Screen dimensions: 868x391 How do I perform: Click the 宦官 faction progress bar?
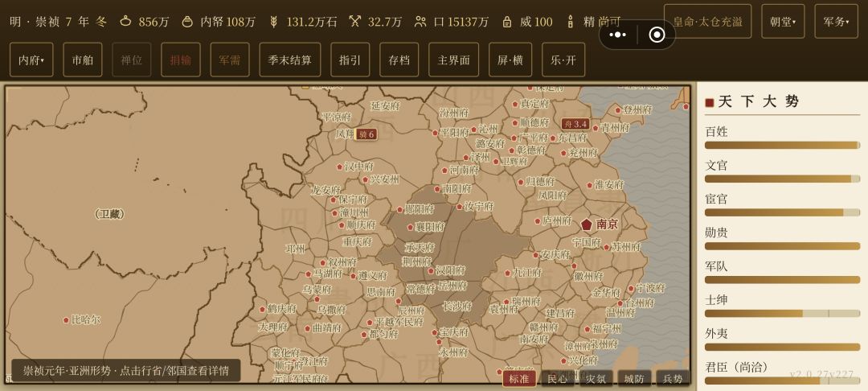pos(782,212)
